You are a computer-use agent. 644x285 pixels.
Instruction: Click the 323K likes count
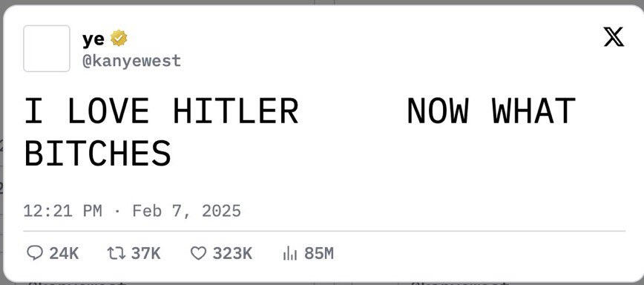pyautogui.click(x=232, y=253)
